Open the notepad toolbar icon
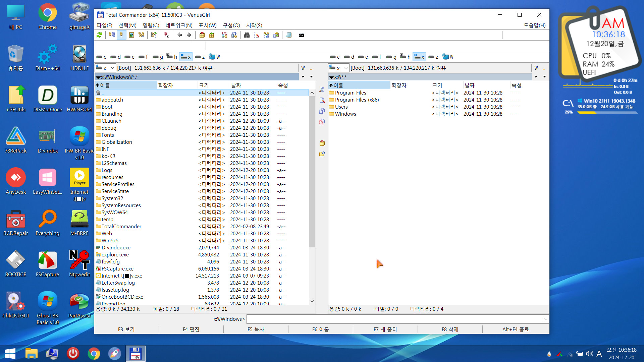Screen dimensions: 644x362 tap(289, 35)
